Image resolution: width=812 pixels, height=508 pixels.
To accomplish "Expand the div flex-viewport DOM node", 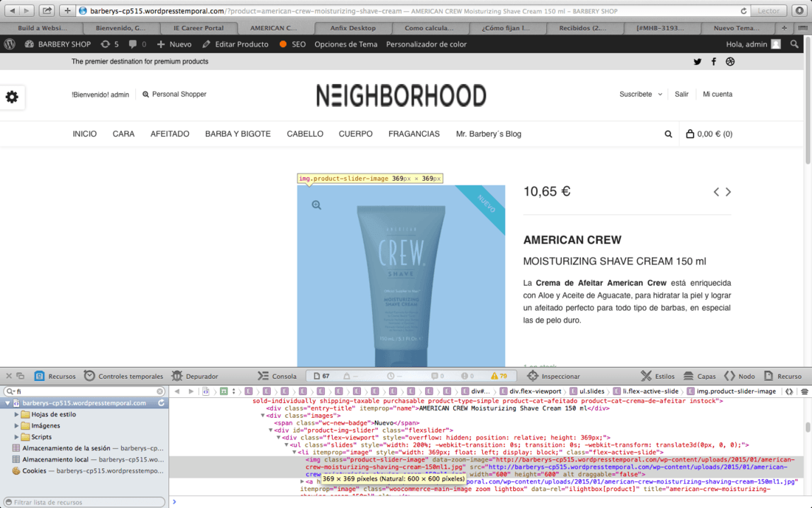I will pos(278,438).
